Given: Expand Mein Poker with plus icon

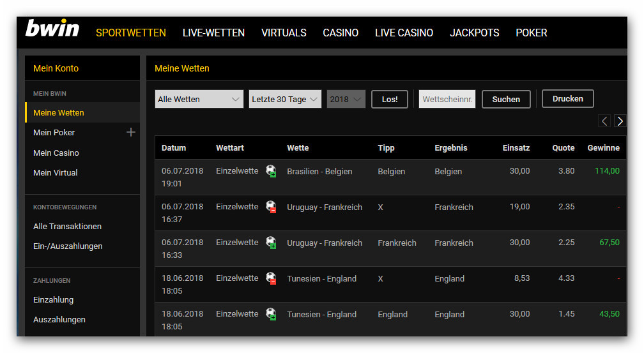Looking at the screenshot, I should [130, 132].
